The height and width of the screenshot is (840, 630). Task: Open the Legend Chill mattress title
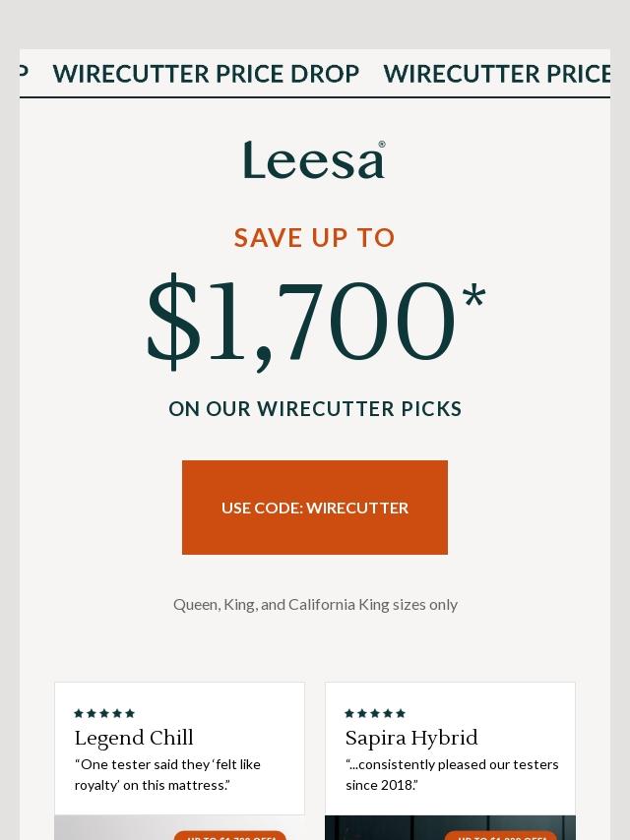(134, 738)
